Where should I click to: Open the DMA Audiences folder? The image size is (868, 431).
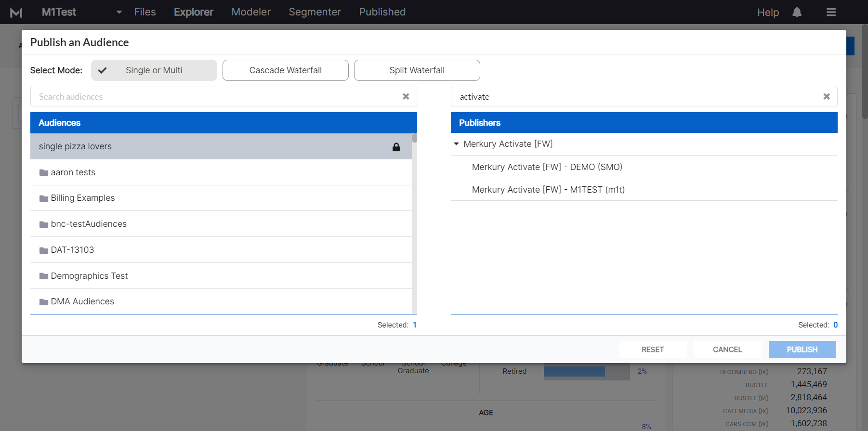click(x=221, y=301)
